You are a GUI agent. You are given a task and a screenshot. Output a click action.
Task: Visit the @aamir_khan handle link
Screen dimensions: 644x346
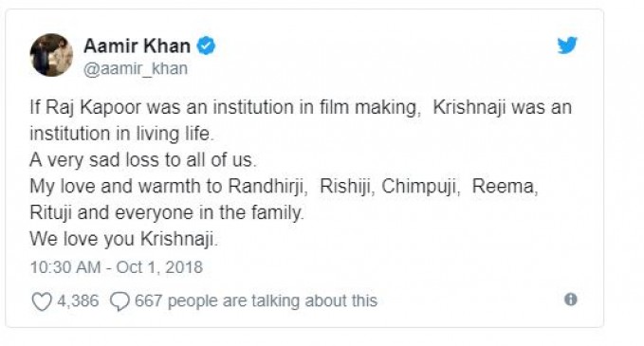(x=136, y=68)
